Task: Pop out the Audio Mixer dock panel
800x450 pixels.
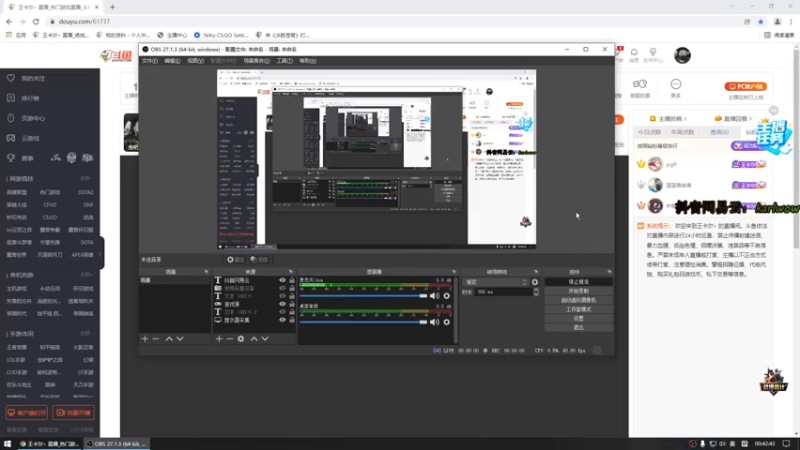Action: pyautogui.click(x=454, y=272)
